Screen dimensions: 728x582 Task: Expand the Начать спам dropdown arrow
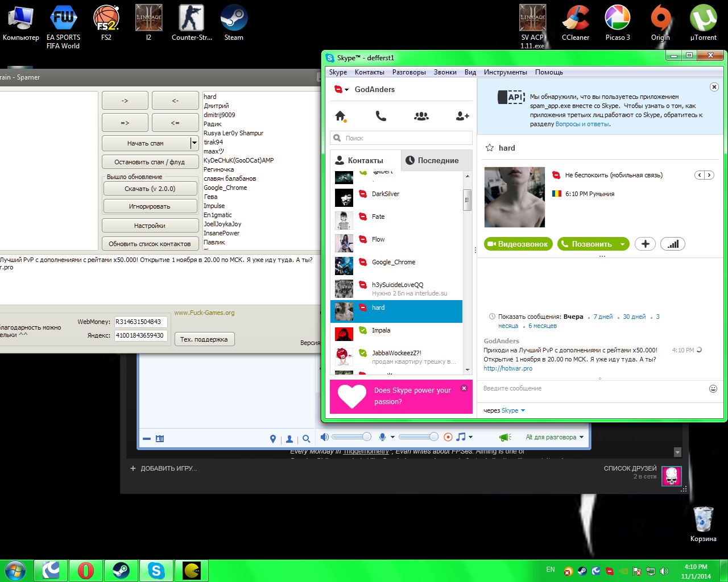194,143
